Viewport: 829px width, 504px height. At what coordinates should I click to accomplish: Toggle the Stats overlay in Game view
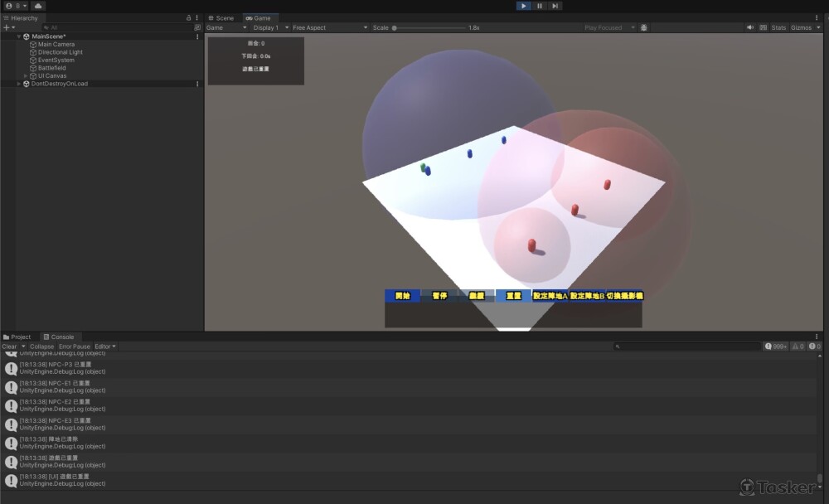coord(778,27)
